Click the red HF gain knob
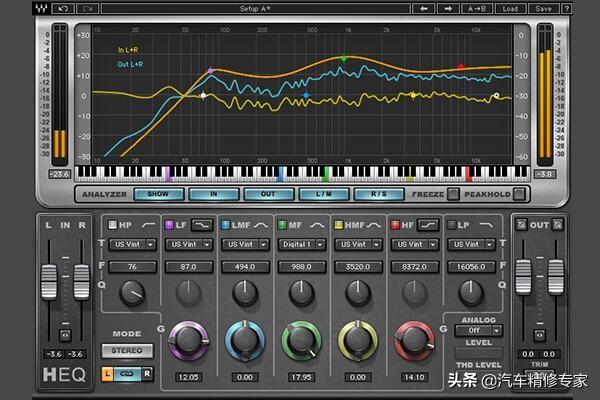The height and width of the screenshot is (400, 600). tap(414, 341)
